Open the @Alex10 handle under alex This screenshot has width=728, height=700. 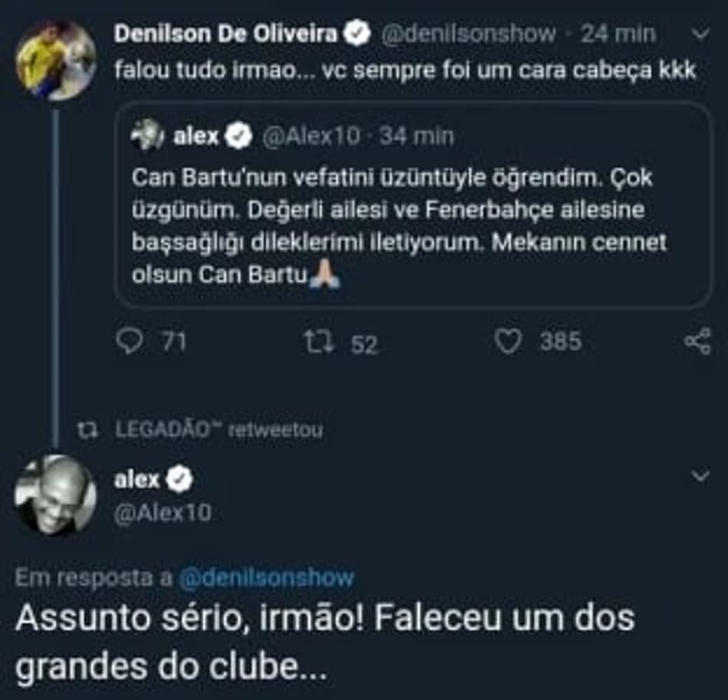(161, 513)
